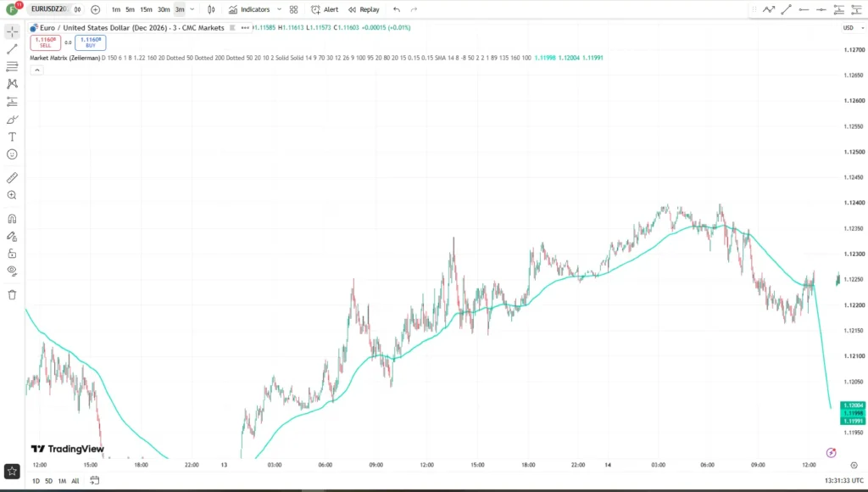
Task: Toggle stay in drawing mode
Action: 12,237
